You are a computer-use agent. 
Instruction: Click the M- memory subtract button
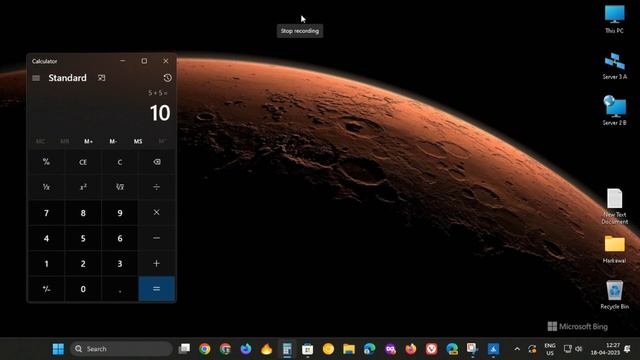(x=113, y=141)
